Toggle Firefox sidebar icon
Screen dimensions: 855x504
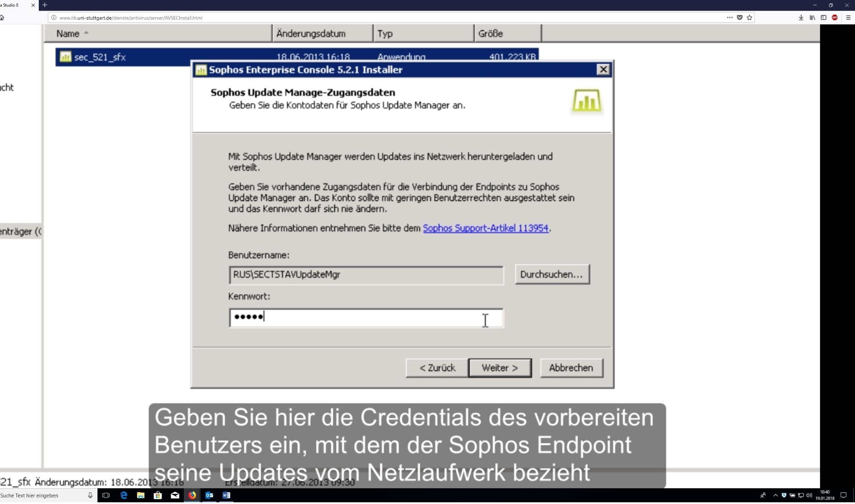coord(823,18)
